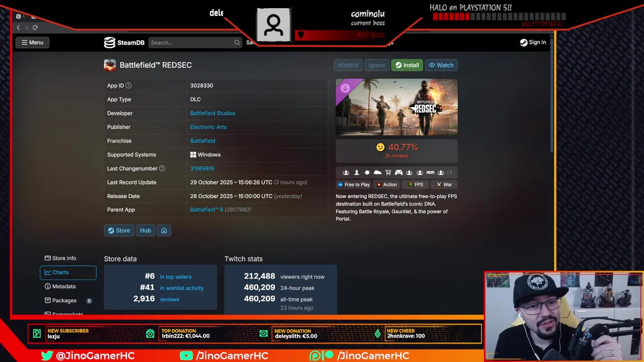Viewport: 644px width, 362px height.
Task: Click the Twitter @JinoGamerHC handle
Action: (x=95, y=355)
